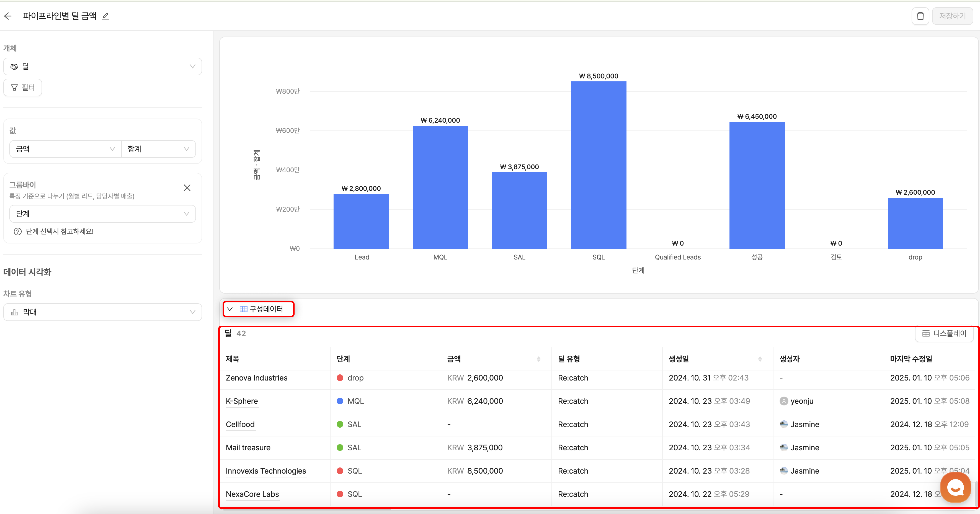Open the 금액 value dropdown
Viewport: 980px width, 514px height.
(65, 149)
